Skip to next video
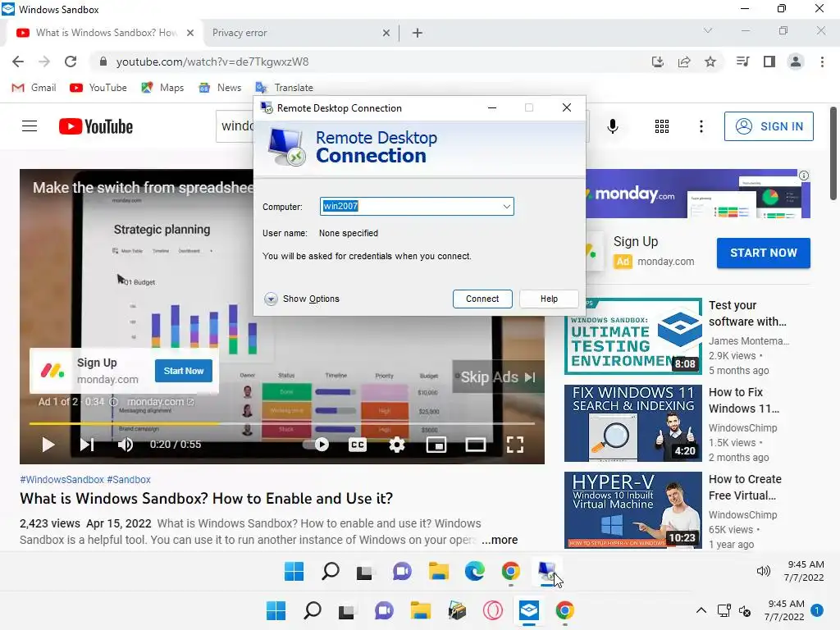The width and height of the screenshot is (840, 630). click(x=87, y=445)
